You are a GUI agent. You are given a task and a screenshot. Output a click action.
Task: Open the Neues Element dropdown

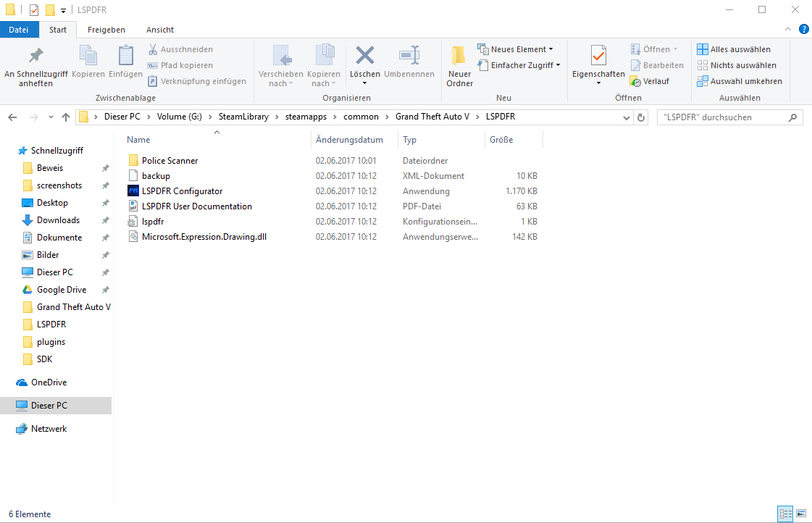pyautogui.click(x=516, y=49)
